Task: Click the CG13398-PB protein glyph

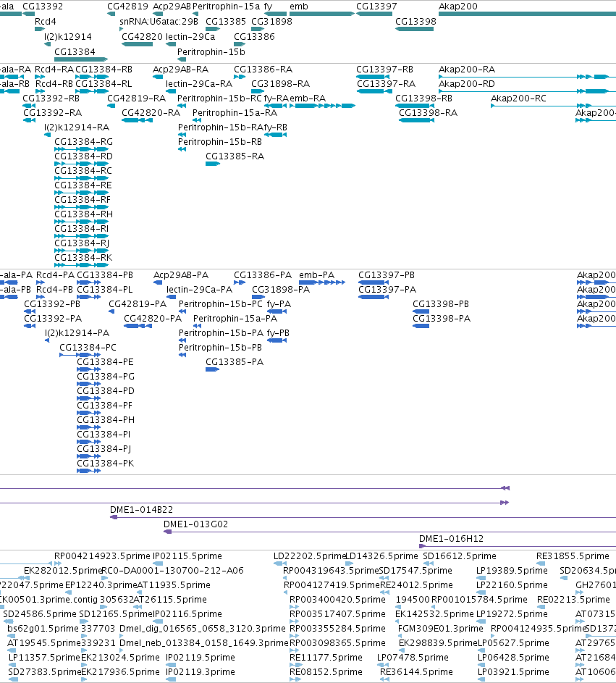Action: point(421,311)
